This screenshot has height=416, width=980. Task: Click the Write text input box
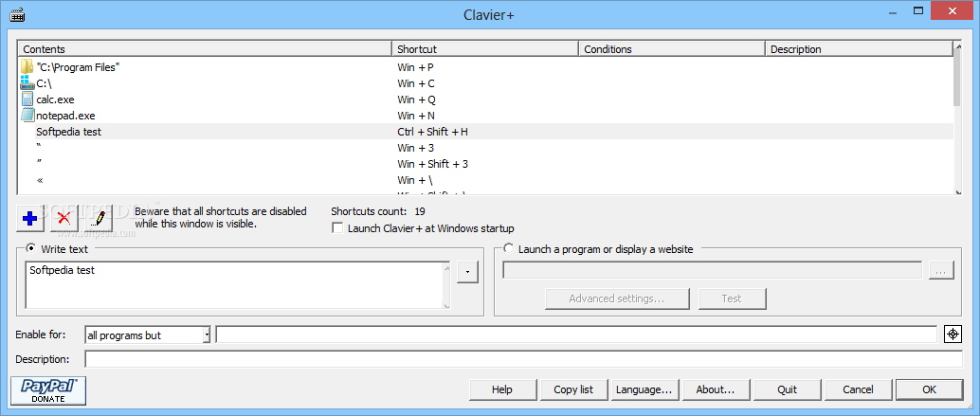pyautogui.click(x=235, y=285)
